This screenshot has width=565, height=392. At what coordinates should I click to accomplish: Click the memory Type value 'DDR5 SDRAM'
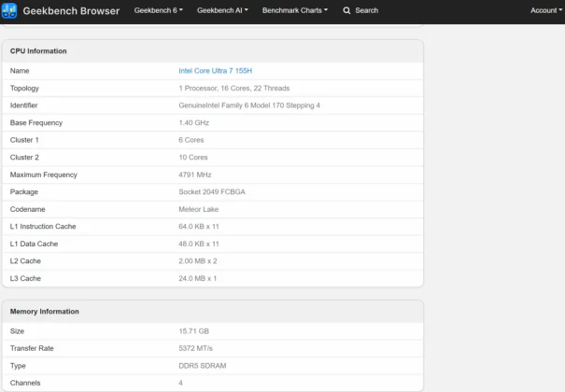point(203,366)
